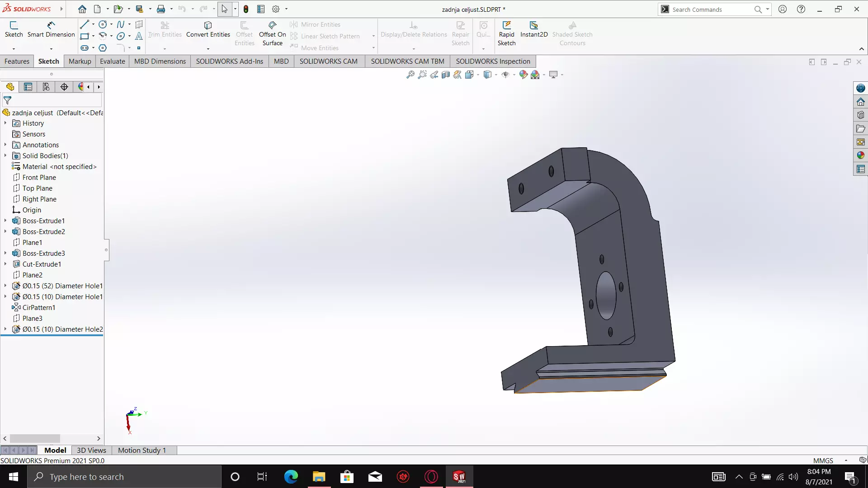Screen dimensions: 868x488
Task: Expand the Annotations tree node
Action: coord(5,145)
